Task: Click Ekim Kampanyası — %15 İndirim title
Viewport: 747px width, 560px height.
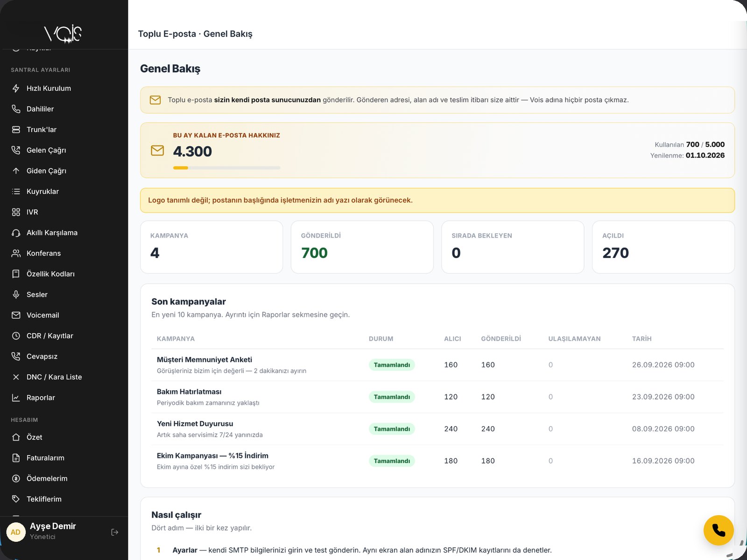Action: [212, 456]
